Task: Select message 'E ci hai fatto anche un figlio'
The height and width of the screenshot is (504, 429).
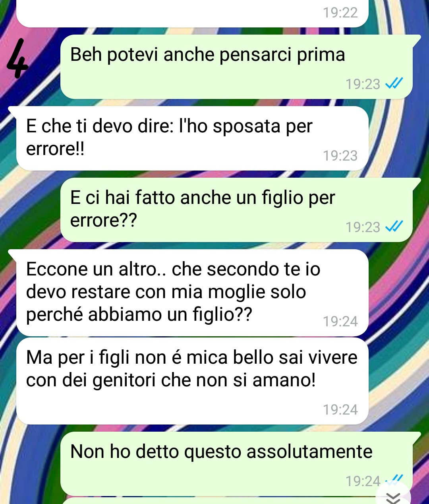Action: pos(236,210)
